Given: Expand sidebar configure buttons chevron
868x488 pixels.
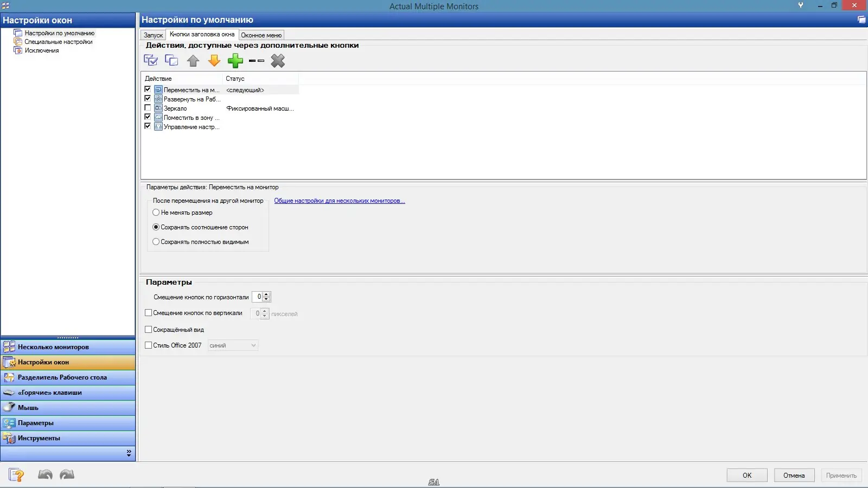Looking at the screenshot, I should [x=129, y=453].
